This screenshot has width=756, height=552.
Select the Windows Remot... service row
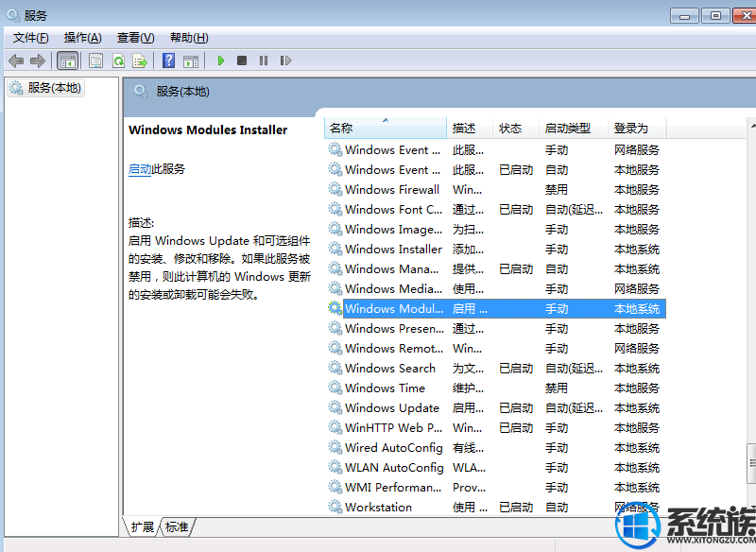tap(495, 349)
